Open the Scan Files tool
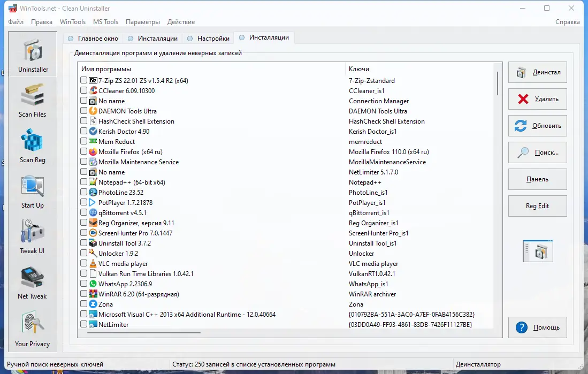 click(x=33, y=100)
